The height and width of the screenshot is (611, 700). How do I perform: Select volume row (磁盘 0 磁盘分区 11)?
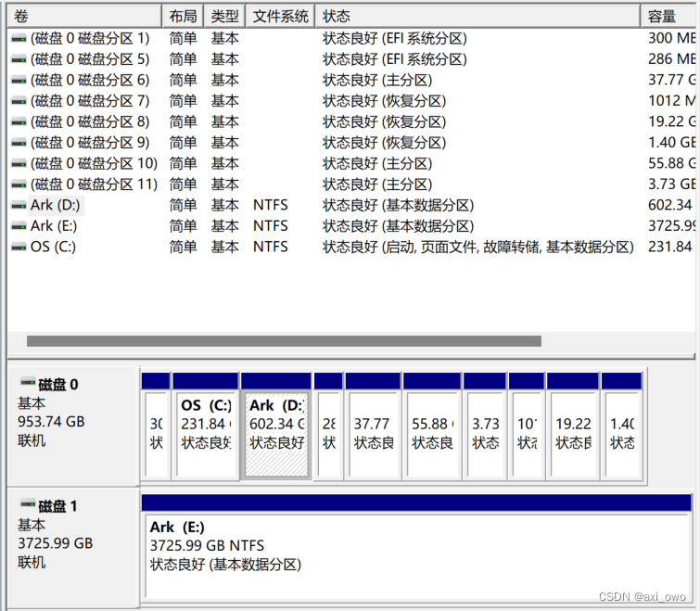coord(352,185)
